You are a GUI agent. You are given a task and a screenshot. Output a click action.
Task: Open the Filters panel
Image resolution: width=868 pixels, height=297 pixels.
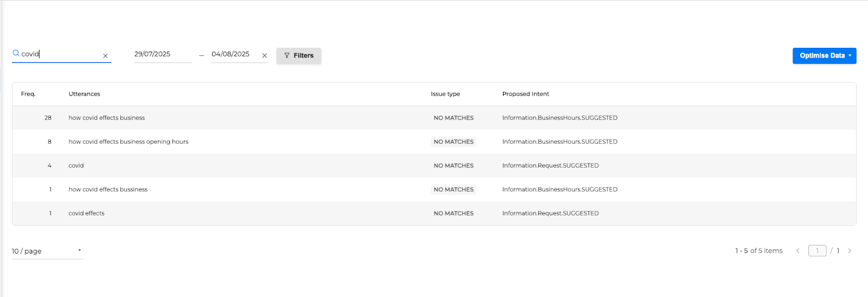click(299, 55)
